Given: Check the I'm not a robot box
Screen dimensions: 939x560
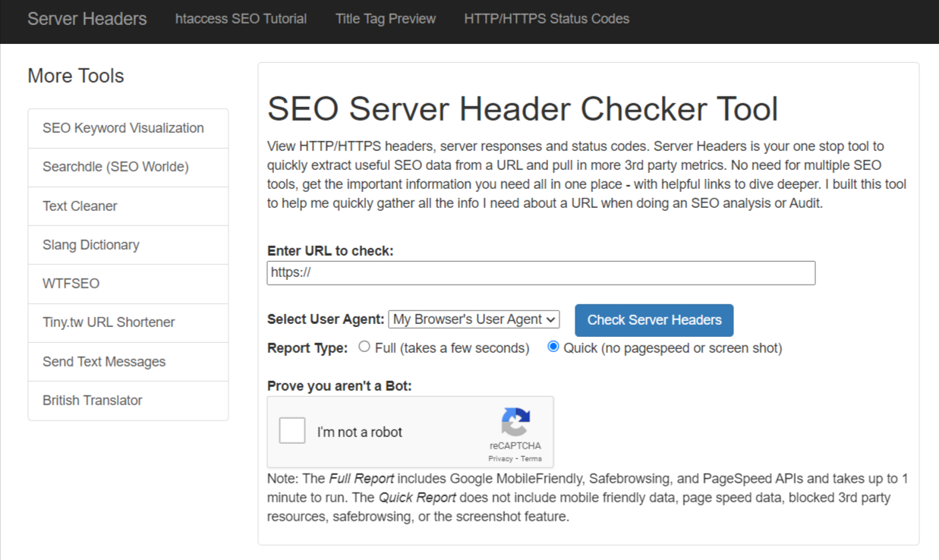Looking at the screenshot, I should [x=291, y=430].
